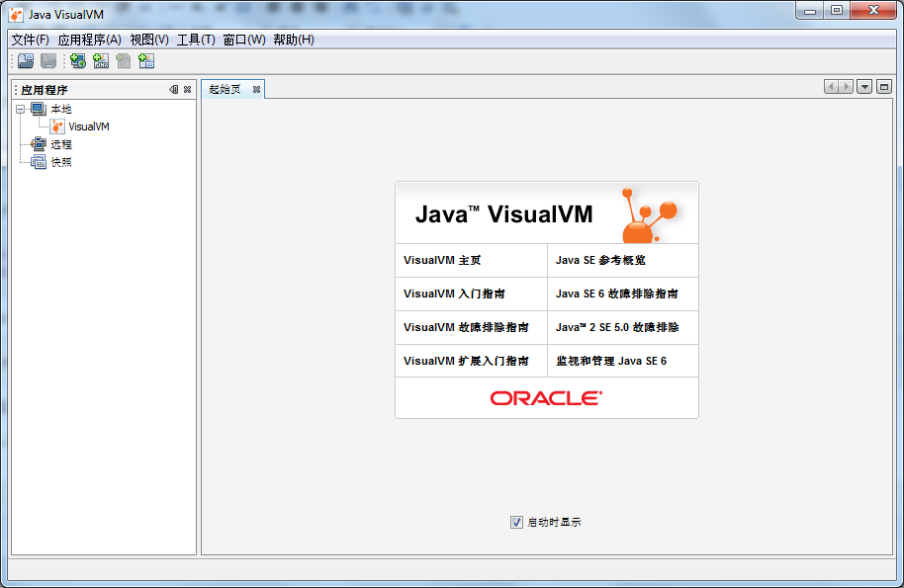The width and height of the screenshot is (904, 588).
Task: Maximize the editor window area
Action: point(884,87)
